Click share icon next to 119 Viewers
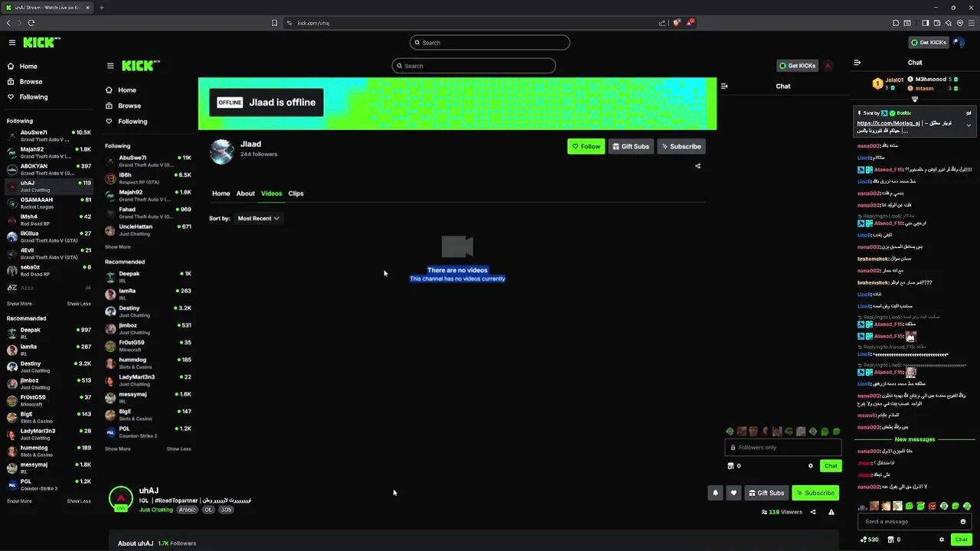This screenshot has width=980, height=551. pyautogui.click(x=813, y=512)
